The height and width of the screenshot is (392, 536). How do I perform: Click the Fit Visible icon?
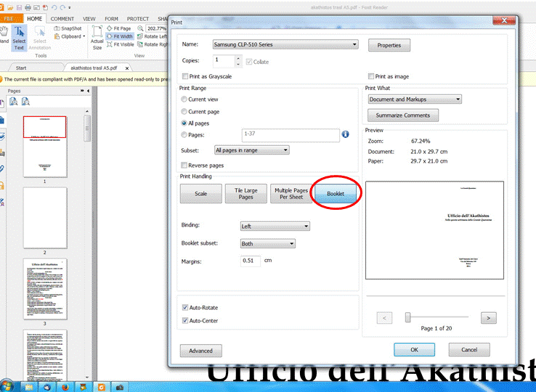click(109, 44)
